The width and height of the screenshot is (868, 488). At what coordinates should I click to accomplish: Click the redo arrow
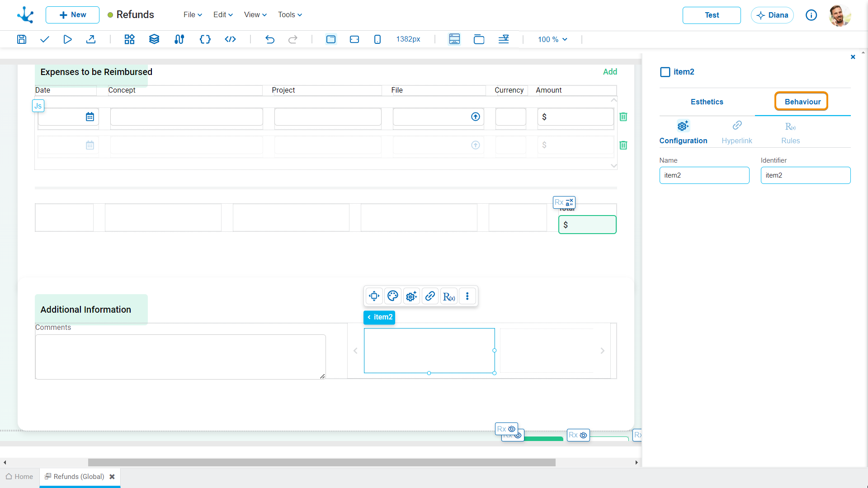293,39
